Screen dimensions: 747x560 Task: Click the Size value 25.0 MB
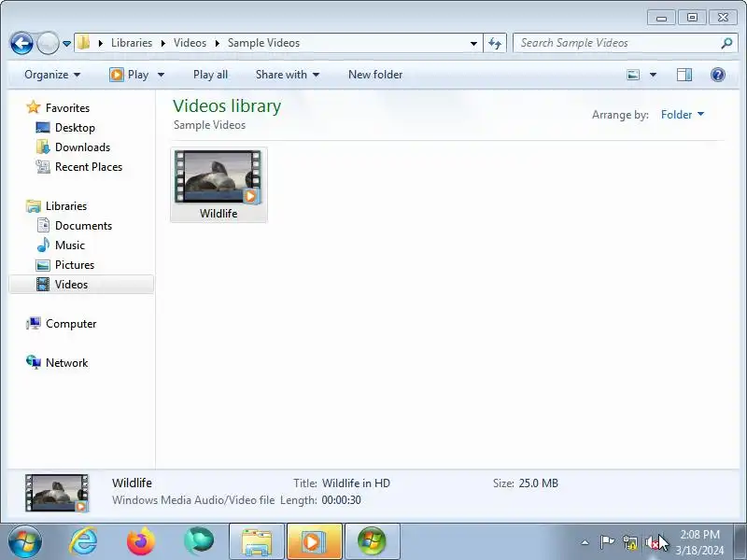tap(539, 483)
